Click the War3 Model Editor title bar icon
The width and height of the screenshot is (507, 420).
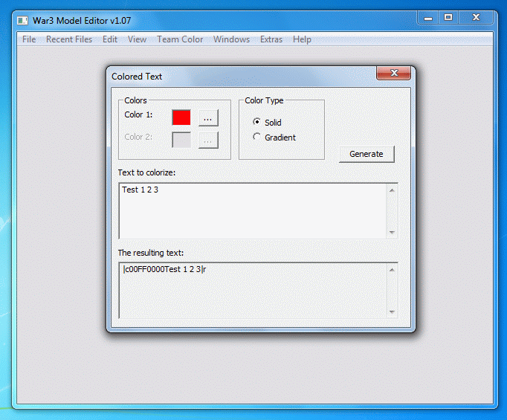(22, 21)
